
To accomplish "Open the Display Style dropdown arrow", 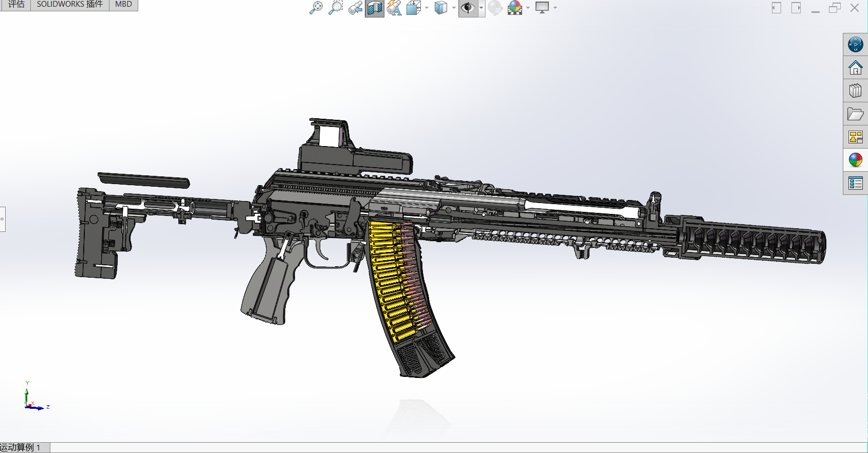I will (454, 8).
